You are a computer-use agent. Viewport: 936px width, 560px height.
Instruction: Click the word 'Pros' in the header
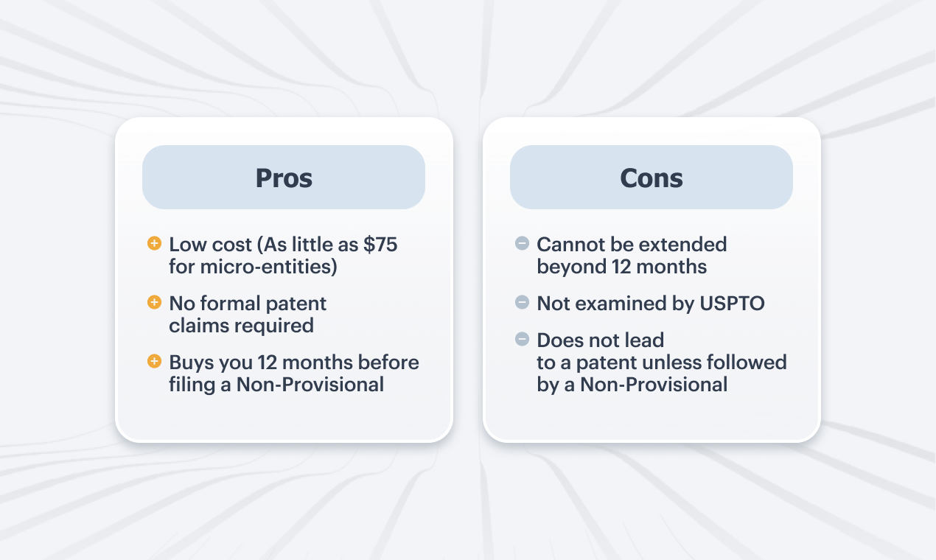click(284, 178)
